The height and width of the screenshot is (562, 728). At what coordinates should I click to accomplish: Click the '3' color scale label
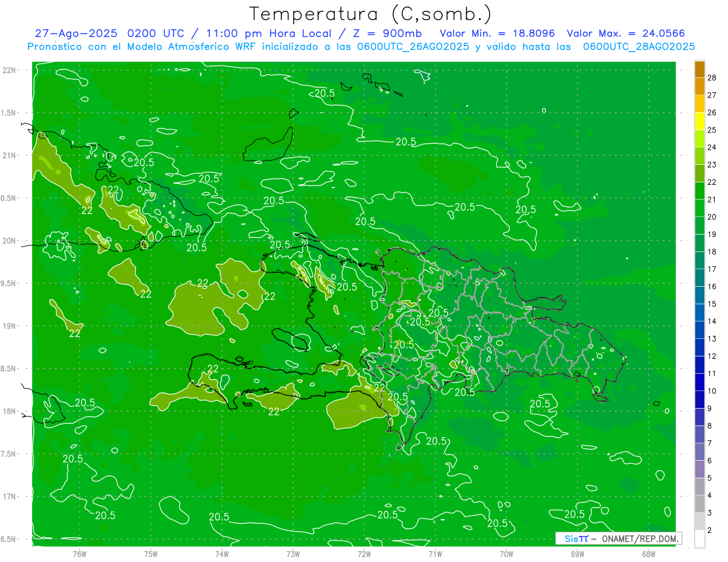tap(710, 513)
